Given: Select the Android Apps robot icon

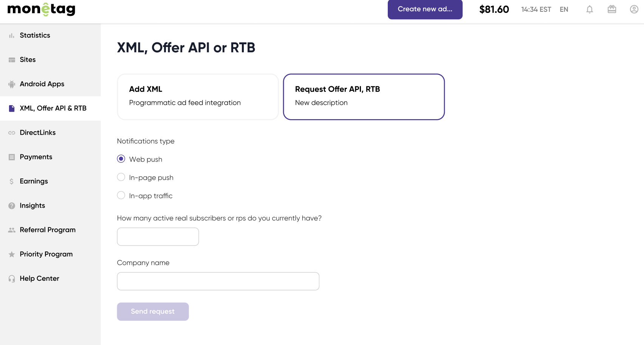Looking at the screenshot, I should tap(12, 84).
